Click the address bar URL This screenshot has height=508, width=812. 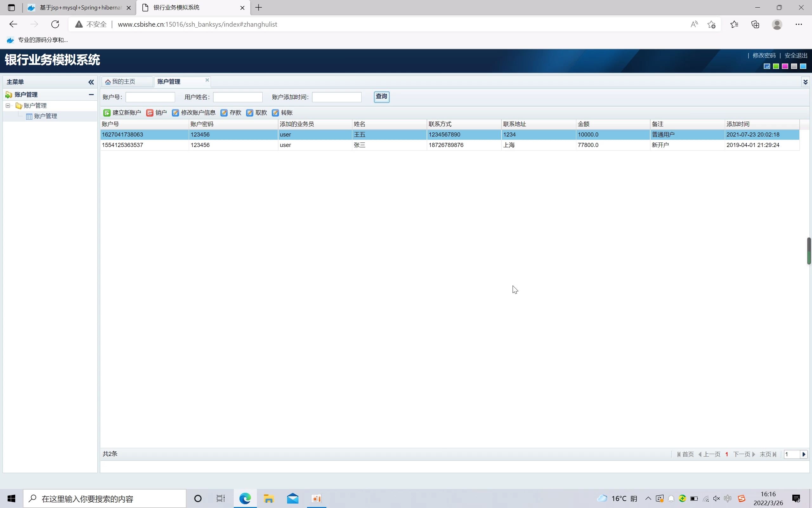(x=197, y=24)
